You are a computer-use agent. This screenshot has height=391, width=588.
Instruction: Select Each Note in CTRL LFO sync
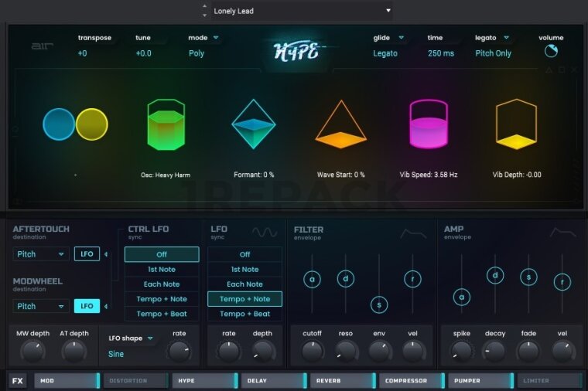point(162,284)
